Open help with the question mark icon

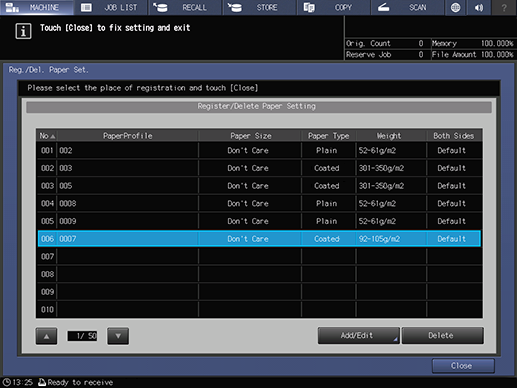(504, 7)
